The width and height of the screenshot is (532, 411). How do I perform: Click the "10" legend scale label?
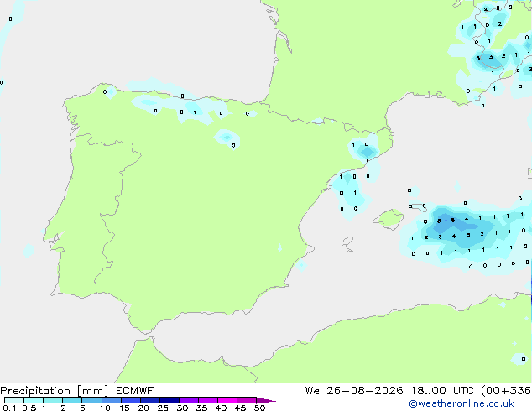tap(105, 408)
